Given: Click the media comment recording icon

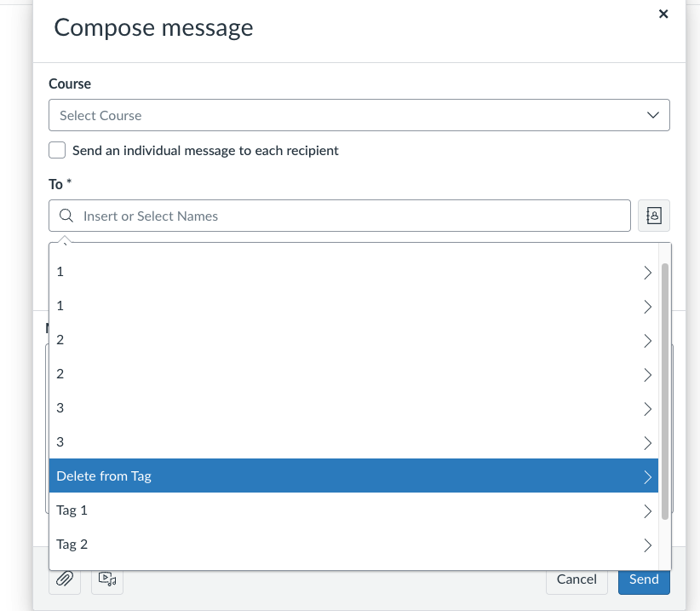Looking at the screenshot, I should point(107,579).
